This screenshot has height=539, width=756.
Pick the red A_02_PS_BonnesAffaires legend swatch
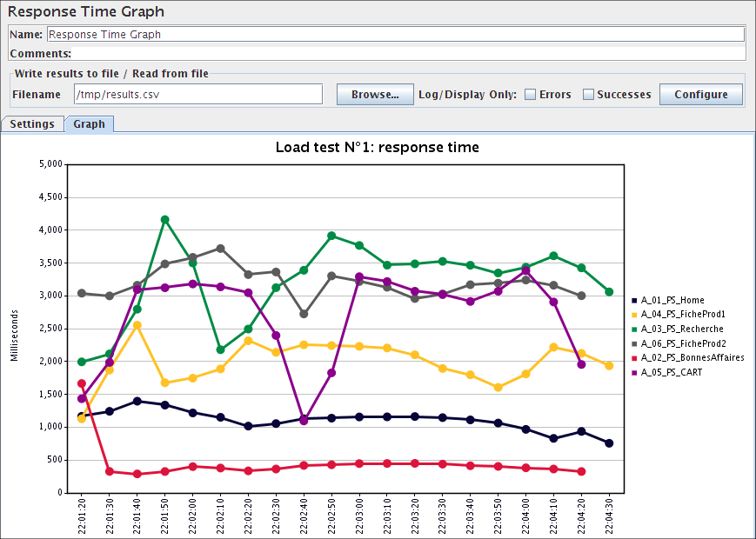pyautogui.click(x=634, y=357)
